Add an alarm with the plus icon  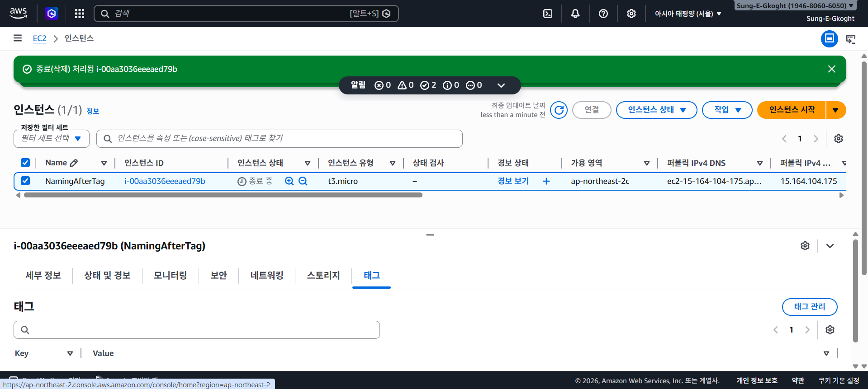546,181
